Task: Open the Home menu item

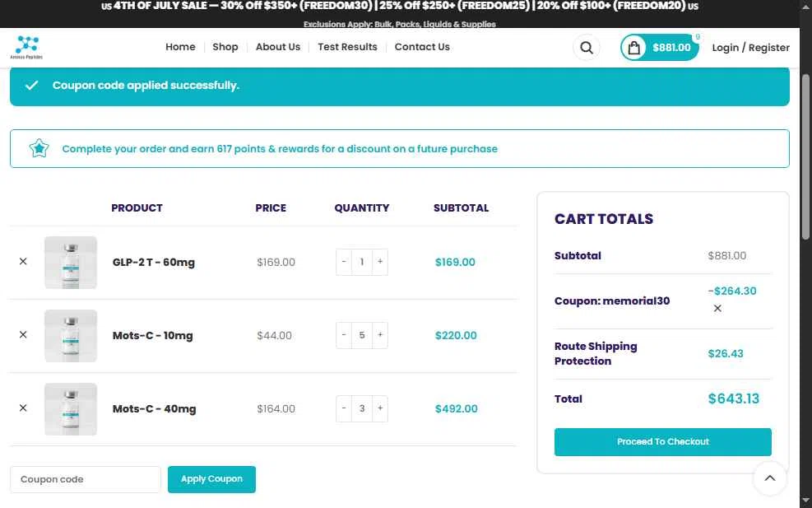Action: 180,47
